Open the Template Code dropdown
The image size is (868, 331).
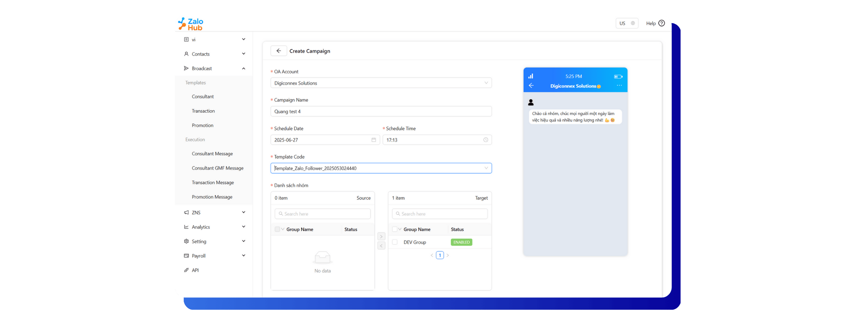(x=381, y=169)
